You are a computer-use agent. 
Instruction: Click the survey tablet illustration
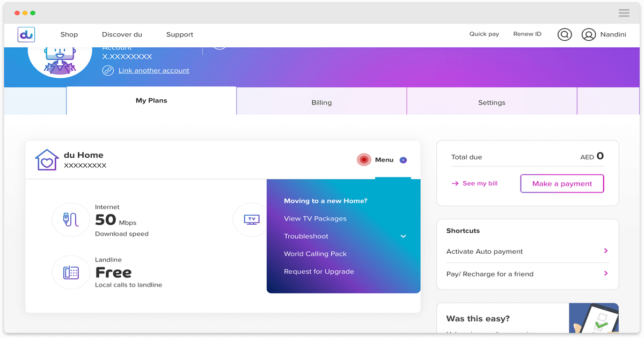coord(594,318)
